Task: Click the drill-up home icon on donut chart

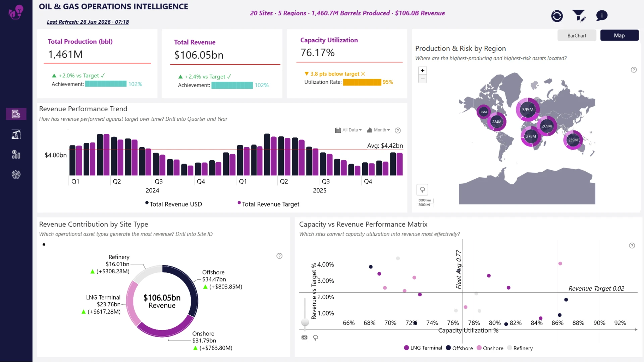Action: (x=44, y=244)
